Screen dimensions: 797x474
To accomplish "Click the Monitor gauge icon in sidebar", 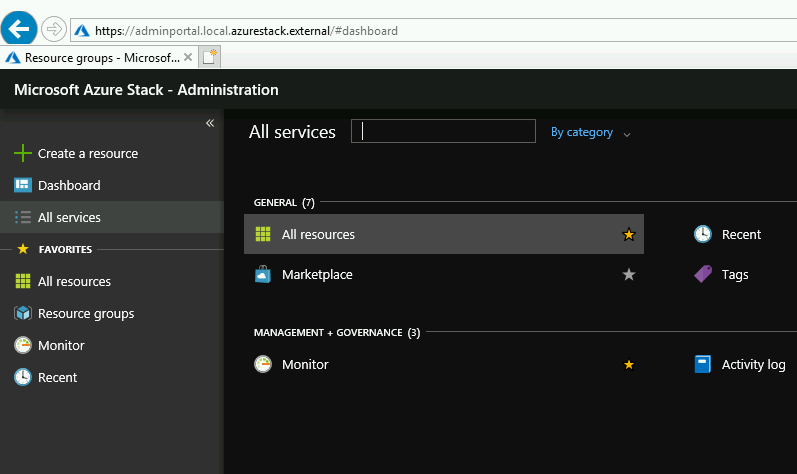I will pyautogui.click(x=23, y=345).
